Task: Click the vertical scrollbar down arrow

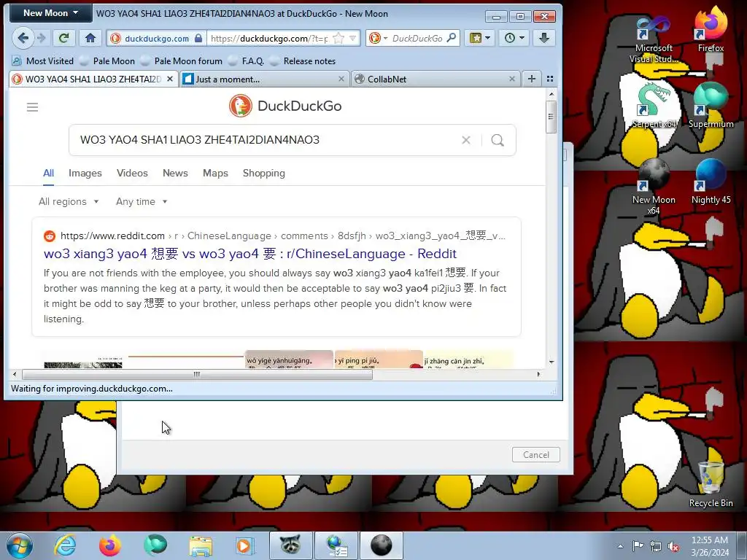Action: (x=551, y=362)
